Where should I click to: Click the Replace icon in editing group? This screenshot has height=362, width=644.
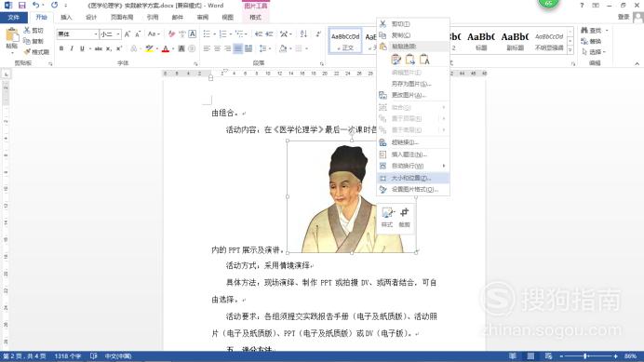tap(591, 42)
